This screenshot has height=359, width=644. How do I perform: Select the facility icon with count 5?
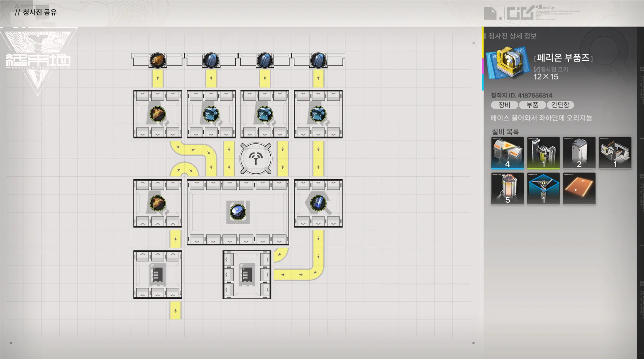click(507, 188)
